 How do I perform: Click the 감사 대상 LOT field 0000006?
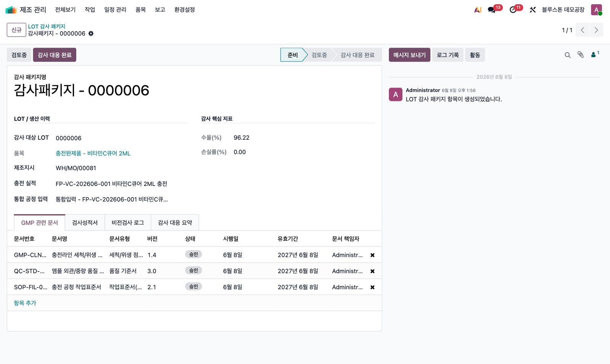121,138
